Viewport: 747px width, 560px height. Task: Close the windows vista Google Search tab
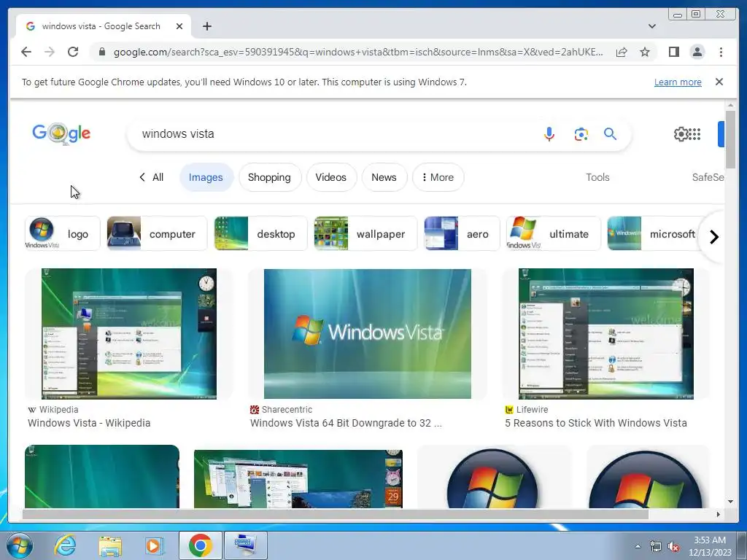pos(179,26)
